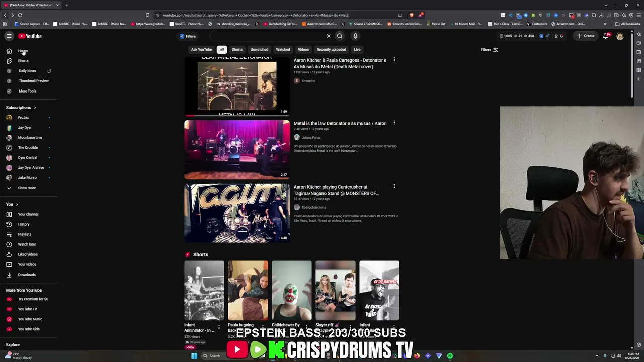Open the Thumbnail Preview sidebar tool
Screen dimensions: 644x362
point(29,81)
